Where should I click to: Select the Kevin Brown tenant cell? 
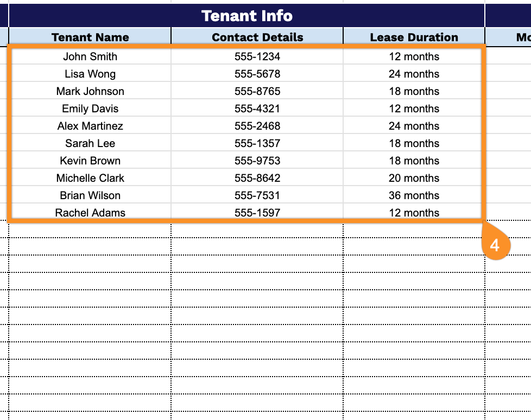(x=90, y=161)
